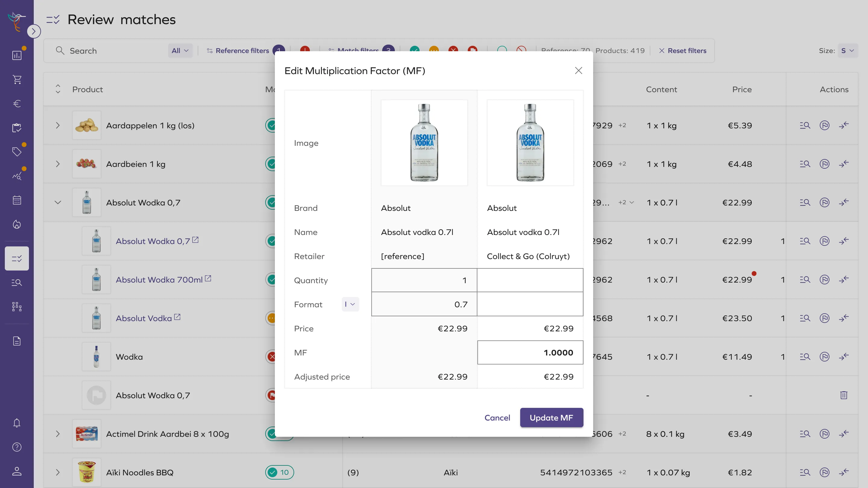Click the Search field
Screen dimensions: 868x488
point(111,51)
